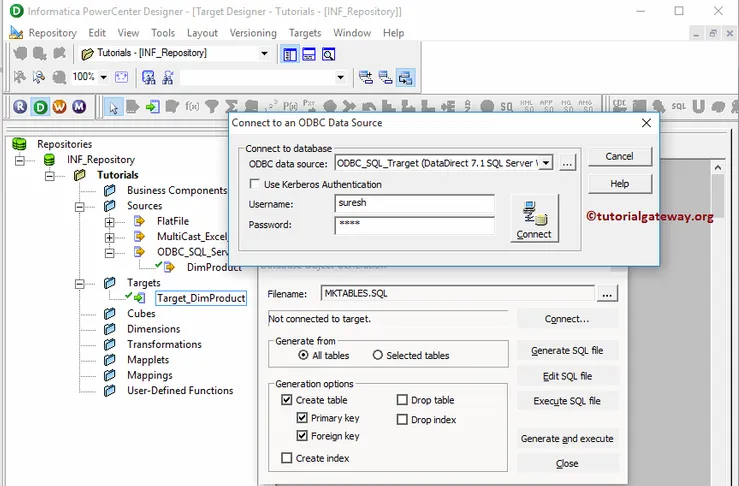
Task: Check the Drop table checkbox
Action: tap(402, 400)
